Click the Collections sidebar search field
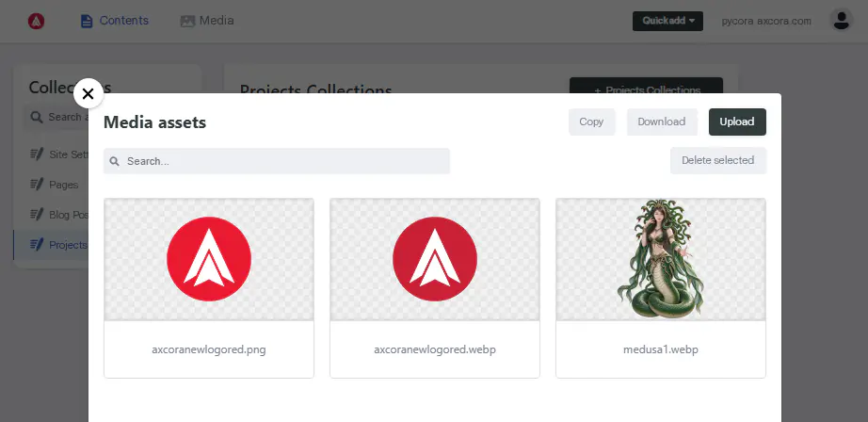This screenshot has height=422, width=868. pyautogui.click(x=56, y=118)
